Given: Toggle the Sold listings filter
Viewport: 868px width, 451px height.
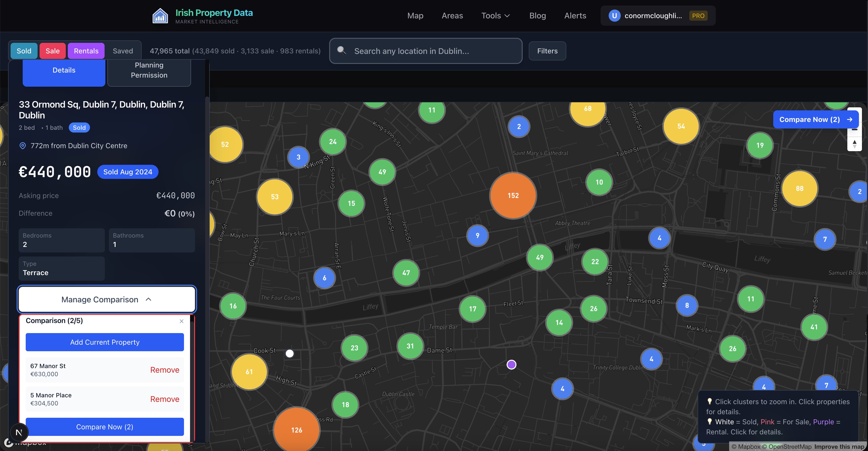Looking at the screenshot, I should pos(24,51).
